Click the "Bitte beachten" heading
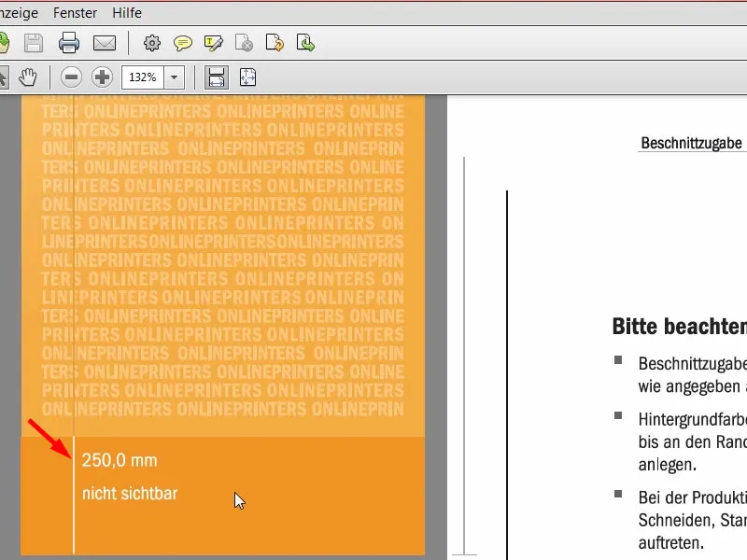This screenshot has width=747, height=560. (680, 327)
